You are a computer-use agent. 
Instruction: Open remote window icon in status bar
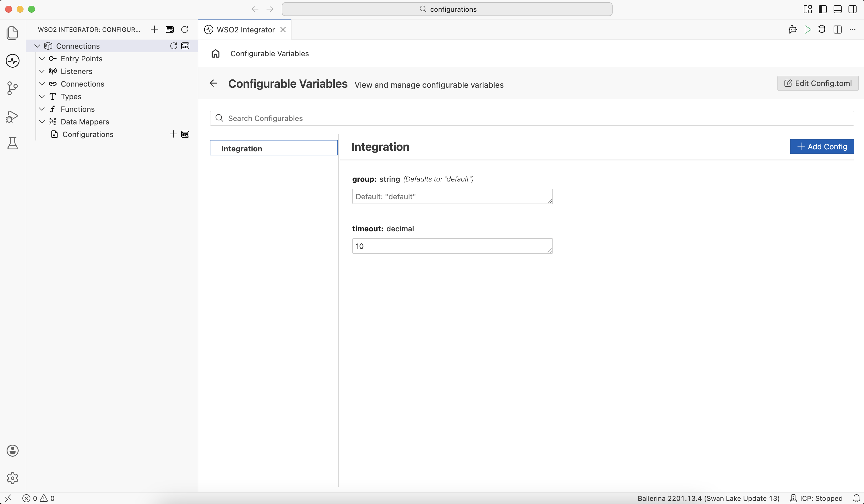coord(8,498)
